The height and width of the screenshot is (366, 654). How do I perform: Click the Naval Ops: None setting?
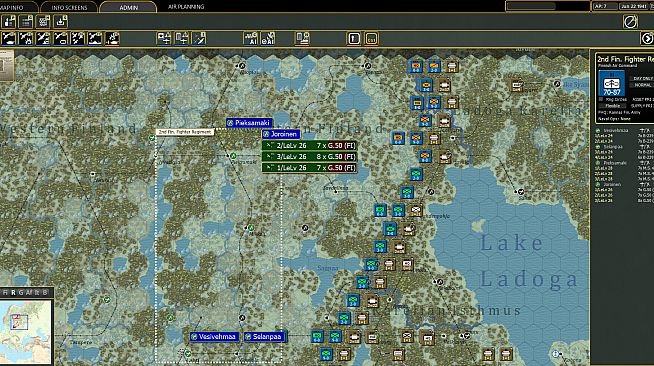[614, 119]
